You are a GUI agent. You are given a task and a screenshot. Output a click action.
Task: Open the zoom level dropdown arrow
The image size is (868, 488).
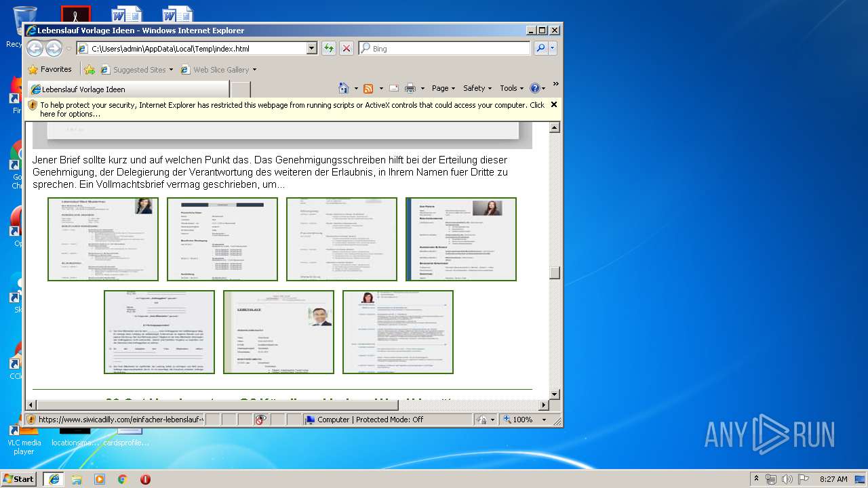544,420
